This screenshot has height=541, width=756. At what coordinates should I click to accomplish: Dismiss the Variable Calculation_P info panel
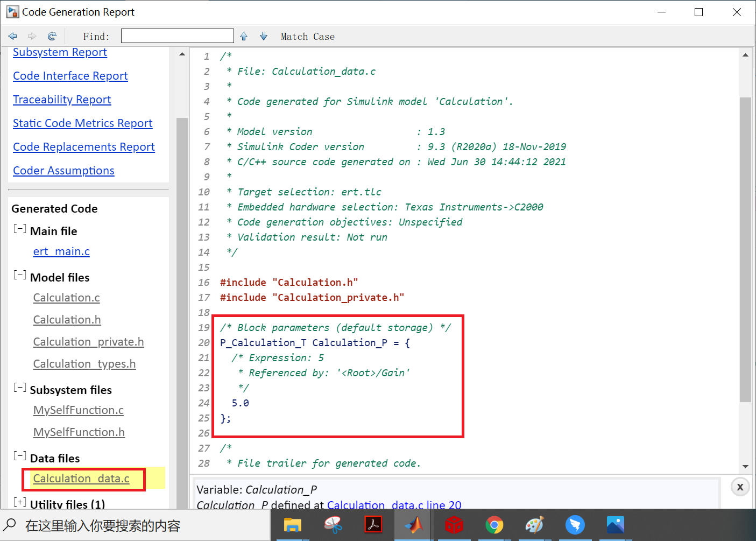[x=740, y=487]
